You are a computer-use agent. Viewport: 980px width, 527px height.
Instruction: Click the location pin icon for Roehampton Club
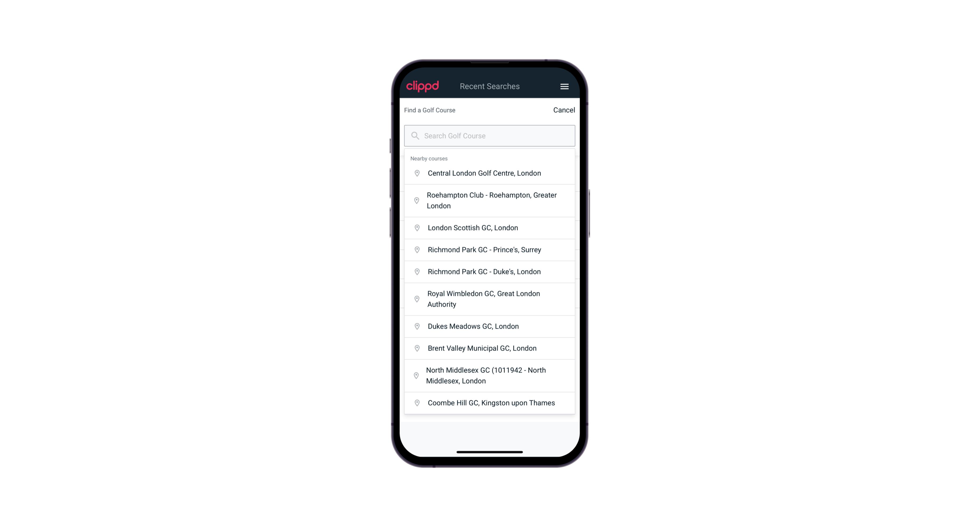point(417,201)
